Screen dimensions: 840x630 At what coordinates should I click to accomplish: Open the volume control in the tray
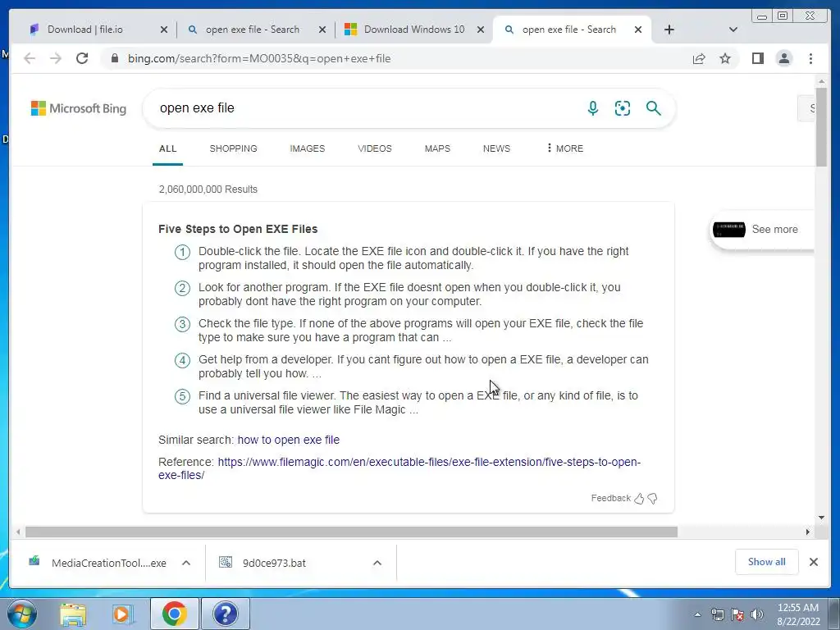click(x=756, y=614)
